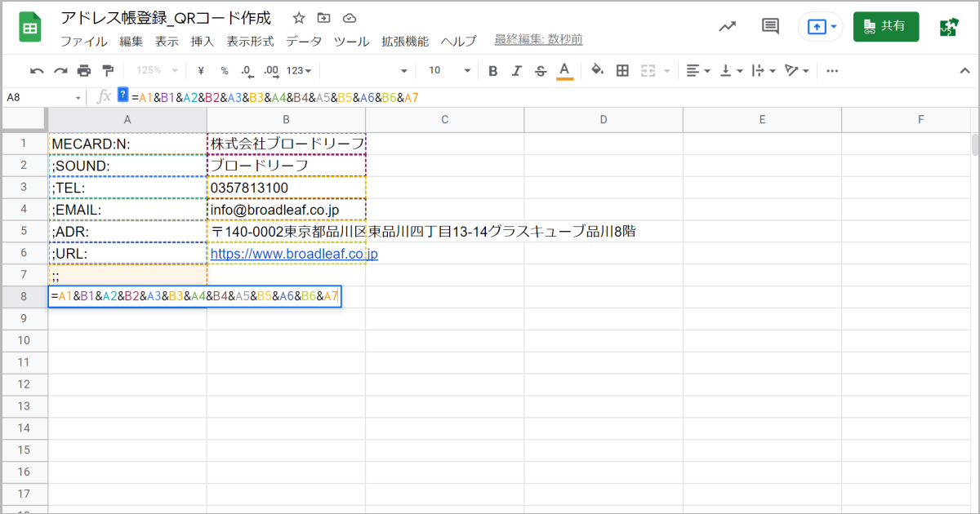Toggle italic formatting

pos(516,71)
